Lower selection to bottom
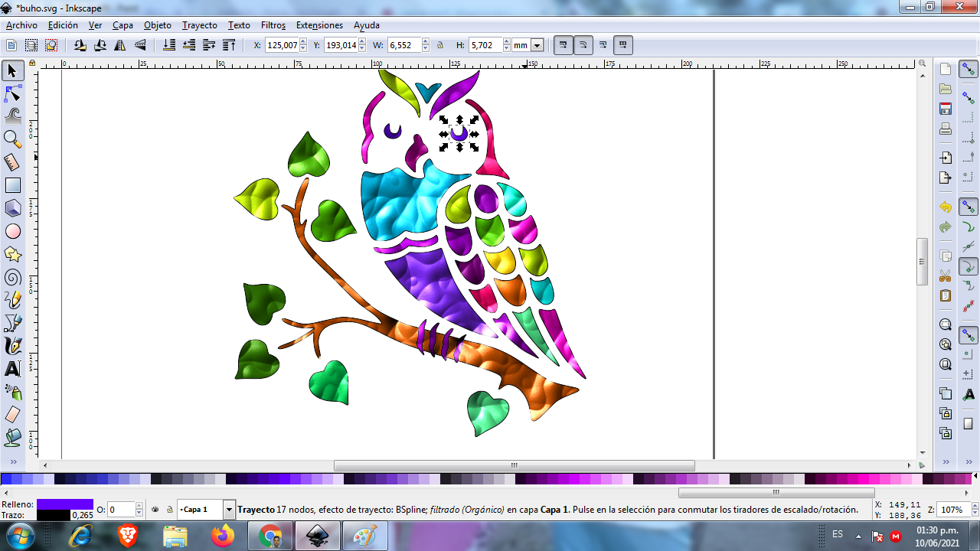 pyautogui.click(x=170, y=45)
